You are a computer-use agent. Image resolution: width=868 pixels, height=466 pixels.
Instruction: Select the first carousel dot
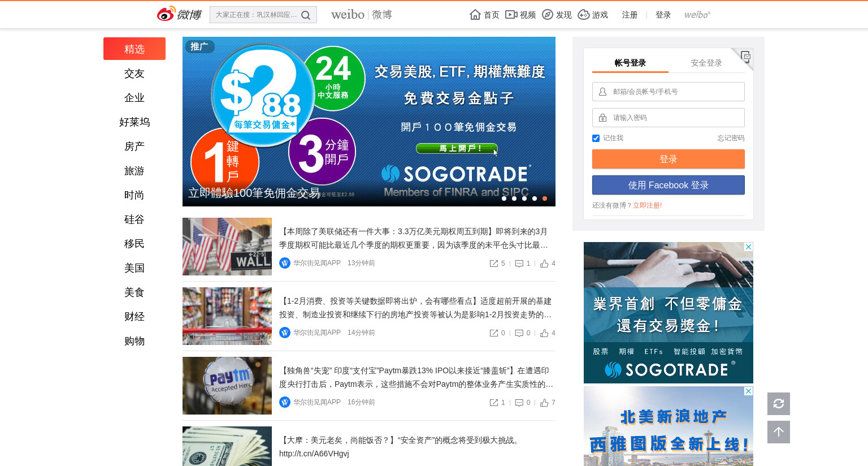[504, 199]
